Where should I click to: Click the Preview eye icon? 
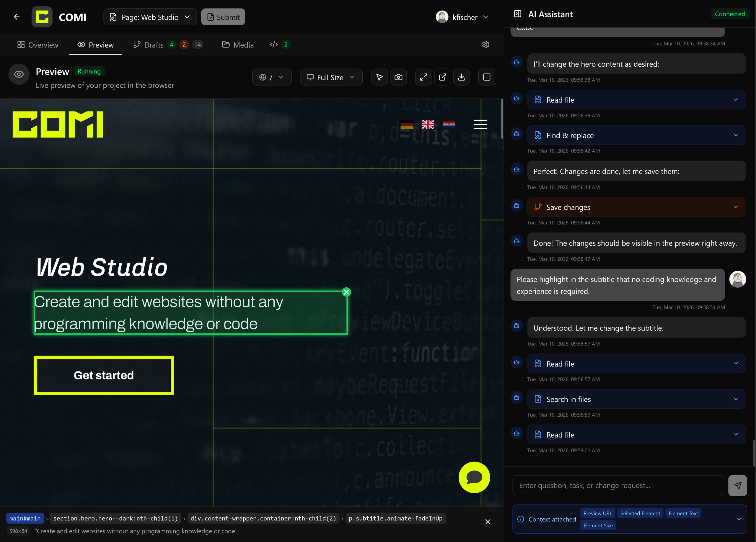click(19, 75)
